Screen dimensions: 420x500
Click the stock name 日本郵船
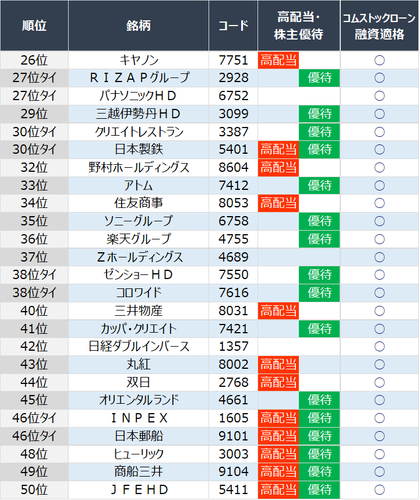138,436
